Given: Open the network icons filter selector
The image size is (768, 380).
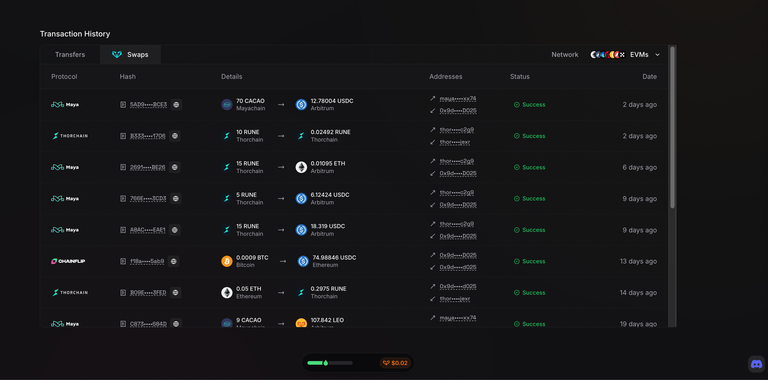Looking at the screenshot, I should tap(608, 55).
